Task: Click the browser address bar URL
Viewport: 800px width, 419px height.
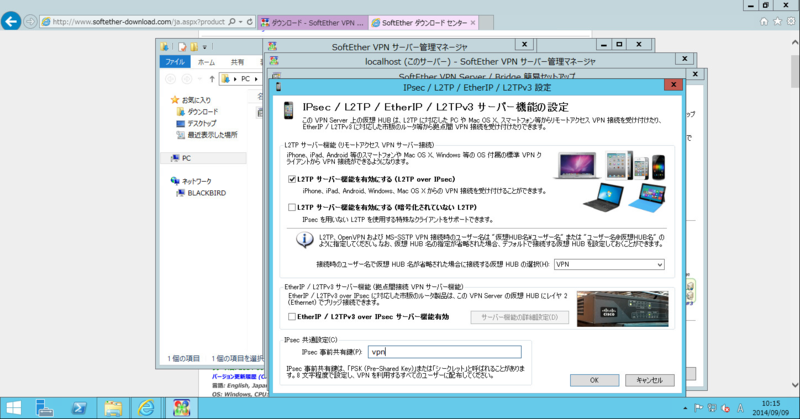Action: click(x=138, y=22)
